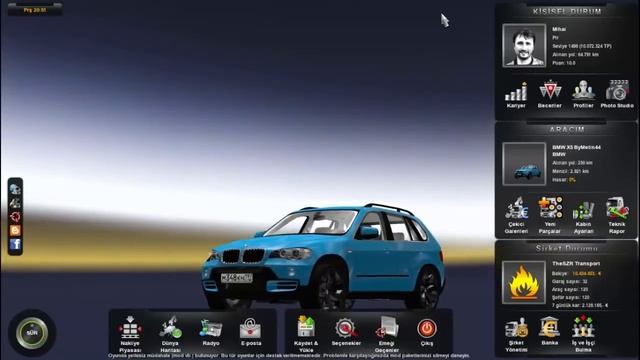Open Teknik Rapor technical report
The width and height of the screenshot is (640, 360).
[x=617, y=216]
